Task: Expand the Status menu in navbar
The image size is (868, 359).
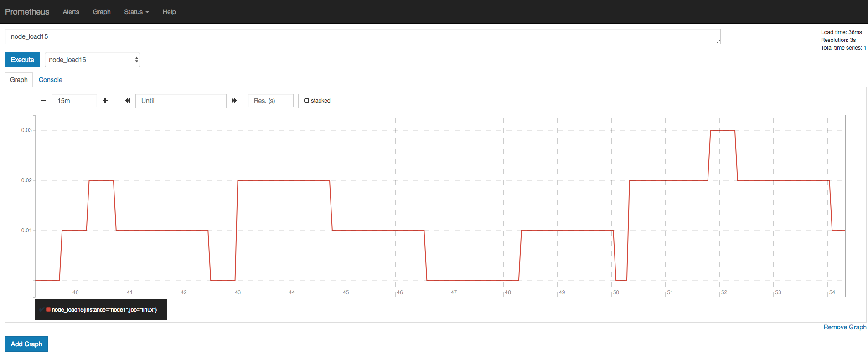Action: 136,12
